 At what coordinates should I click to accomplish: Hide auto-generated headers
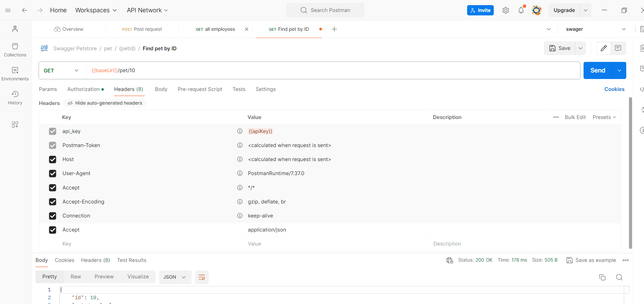[105, 103]
